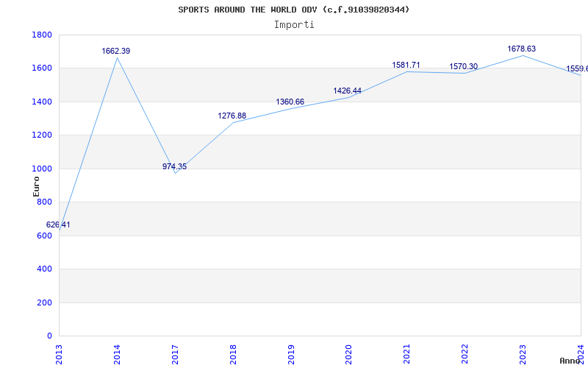
Task: Click the 1581.71 data label
Action: click(x=406, y=65)
